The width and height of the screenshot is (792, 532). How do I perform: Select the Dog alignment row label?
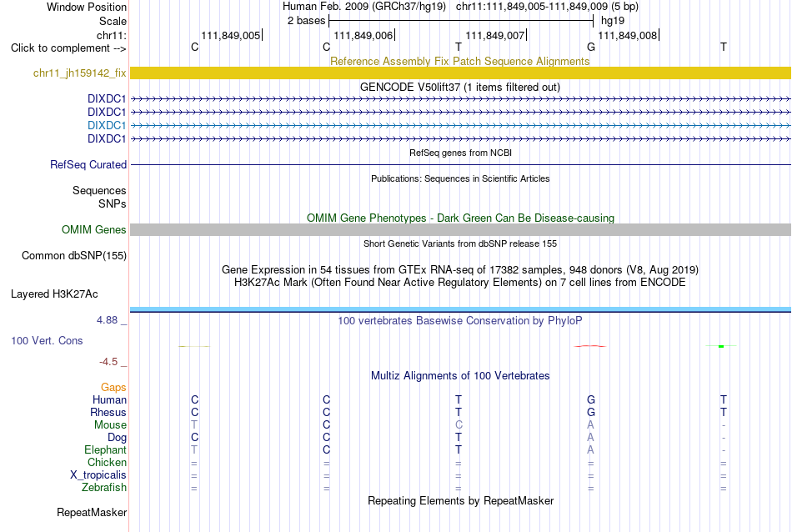pos(117,438)
